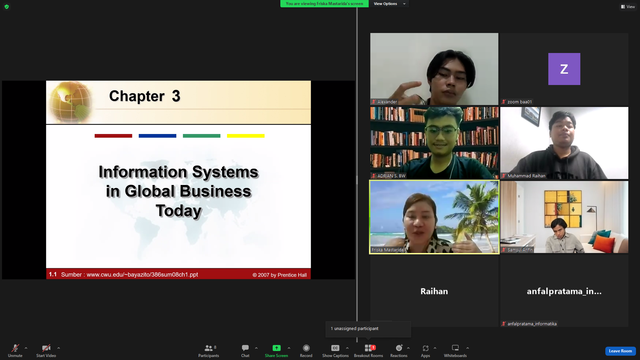
Task: Select the anfalpratama_in... participant tile
Action: [564, 291]
